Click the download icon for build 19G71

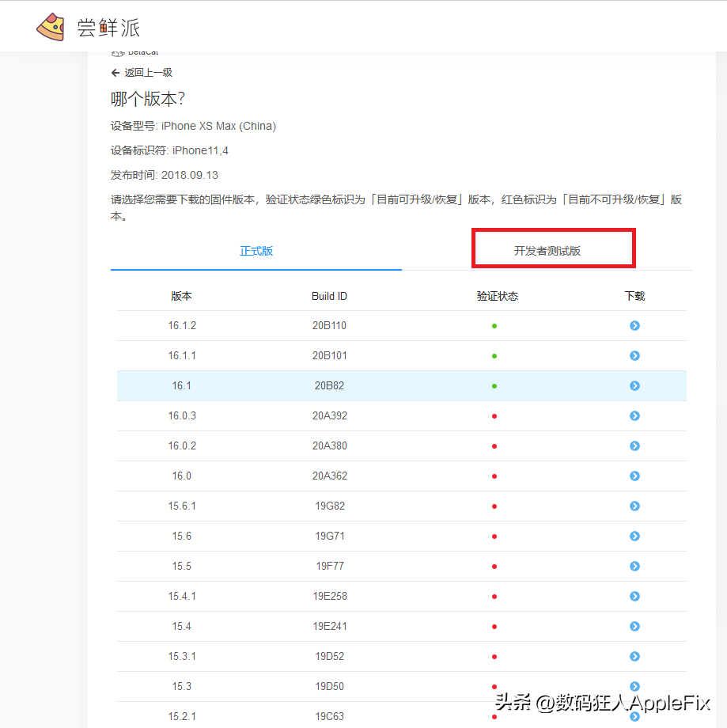click(634, 536)
